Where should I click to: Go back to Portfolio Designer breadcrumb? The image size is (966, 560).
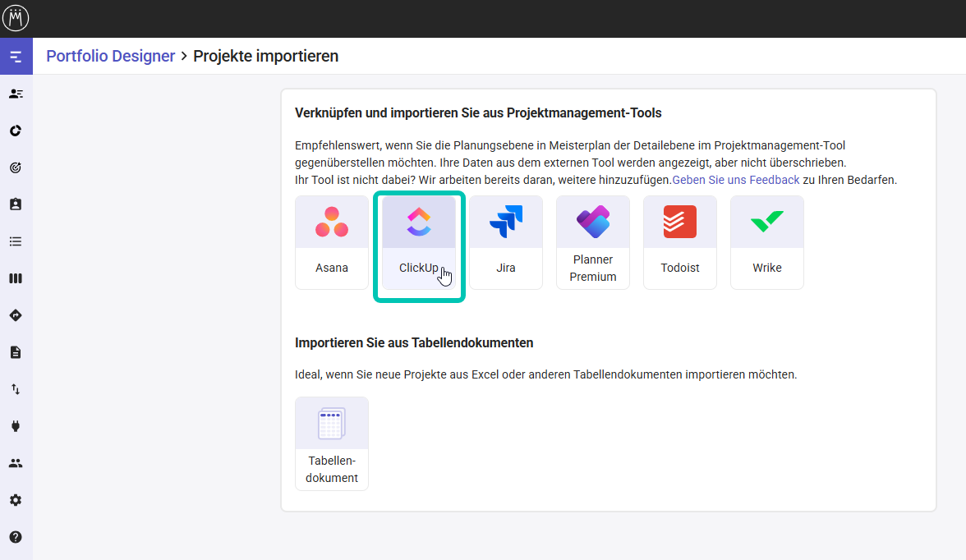[111, 56]
